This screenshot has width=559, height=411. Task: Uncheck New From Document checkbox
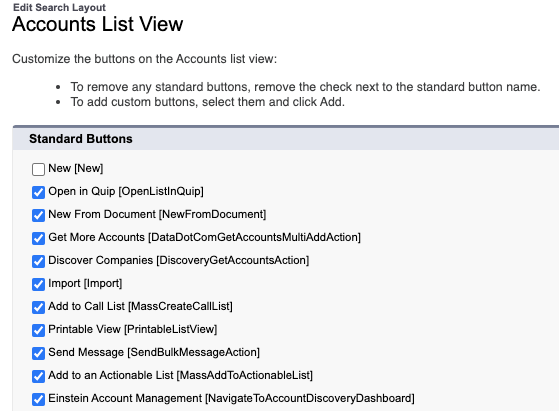(x=38, y=215)
